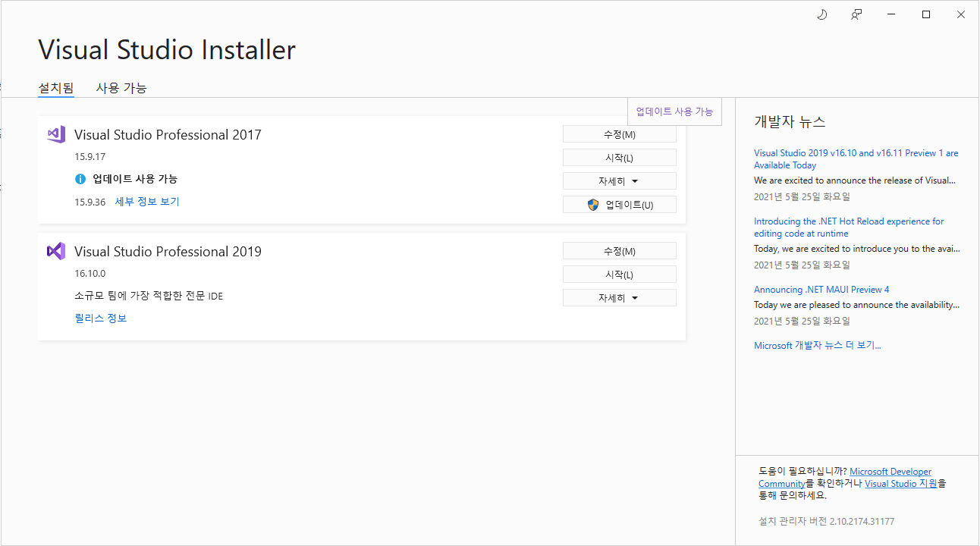Image resolution: width=980 pixels, height=546 pixels.
Task: Click the Visual Studio Professional 2017 title
Action: (x=168, y=135)
